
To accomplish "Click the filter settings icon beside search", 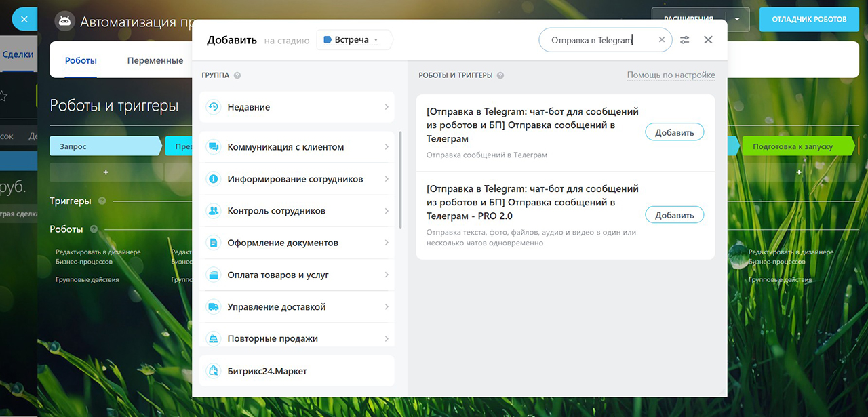I will [685, 40].
